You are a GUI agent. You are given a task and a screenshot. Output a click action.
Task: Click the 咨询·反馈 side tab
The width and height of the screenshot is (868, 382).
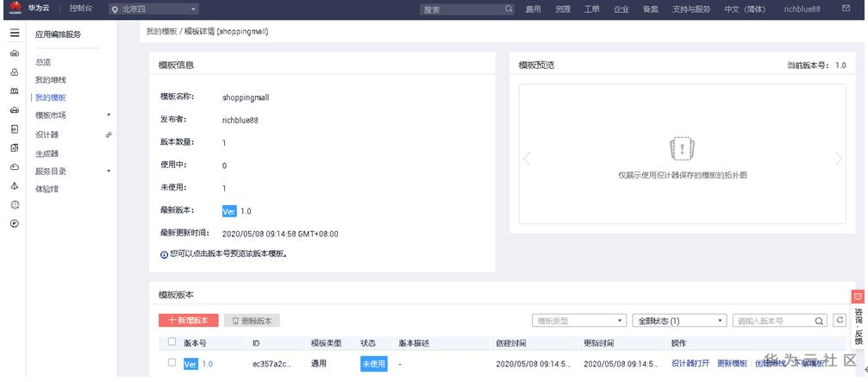pos(858,326)
